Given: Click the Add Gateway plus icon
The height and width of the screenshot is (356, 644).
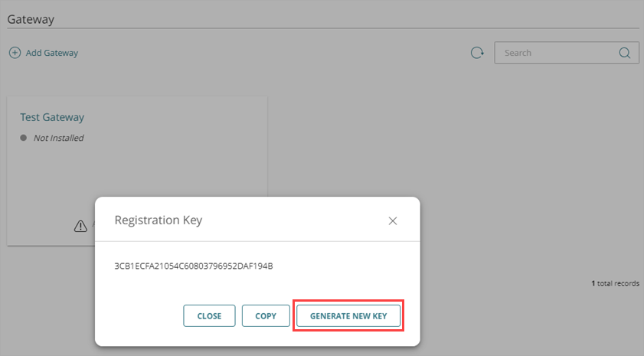Looking at the screenshot, I should click(x=15, y=53).
